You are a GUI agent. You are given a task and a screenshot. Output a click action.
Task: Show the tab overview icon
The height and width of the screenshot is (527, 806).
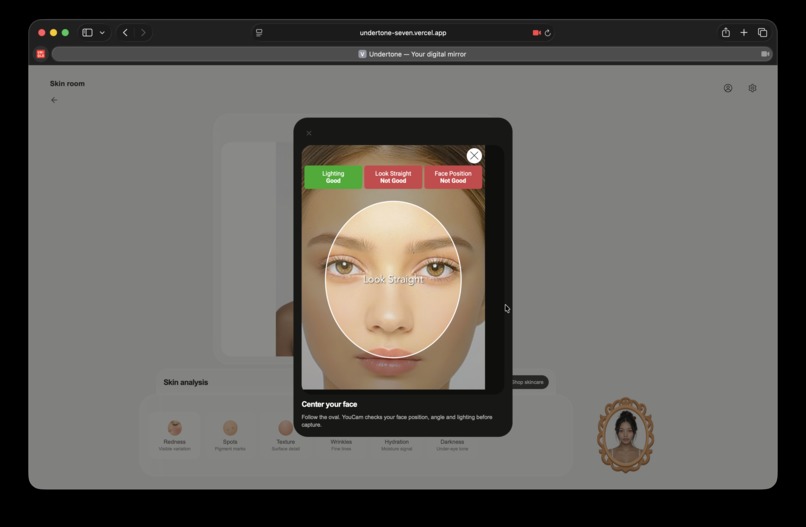(x=762, y=32)
